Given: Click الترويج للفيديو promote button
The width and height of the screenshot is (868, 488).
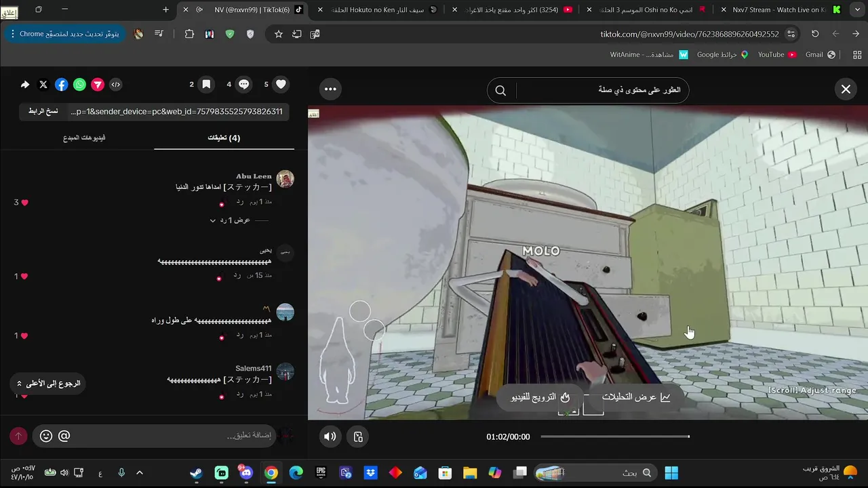Looking at the screenshot, I should click(x=540, y=397).
